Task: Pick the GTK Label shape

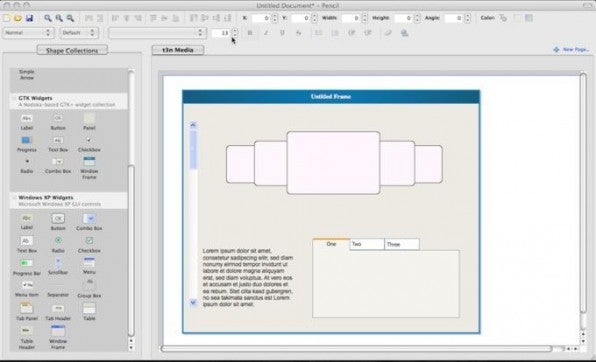Action: (27, 122)
